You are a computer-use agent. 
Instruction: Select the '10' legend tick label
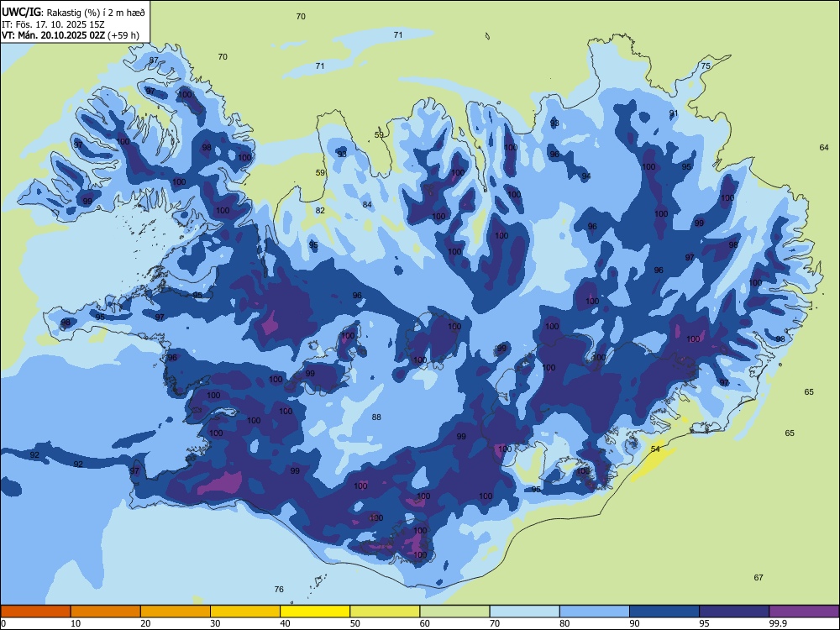coord(76,623)
